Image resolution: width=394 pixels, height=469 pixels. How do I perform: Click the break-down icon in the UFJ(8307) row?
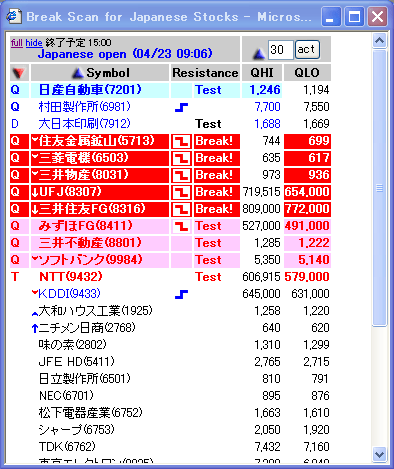pos(181,192)
